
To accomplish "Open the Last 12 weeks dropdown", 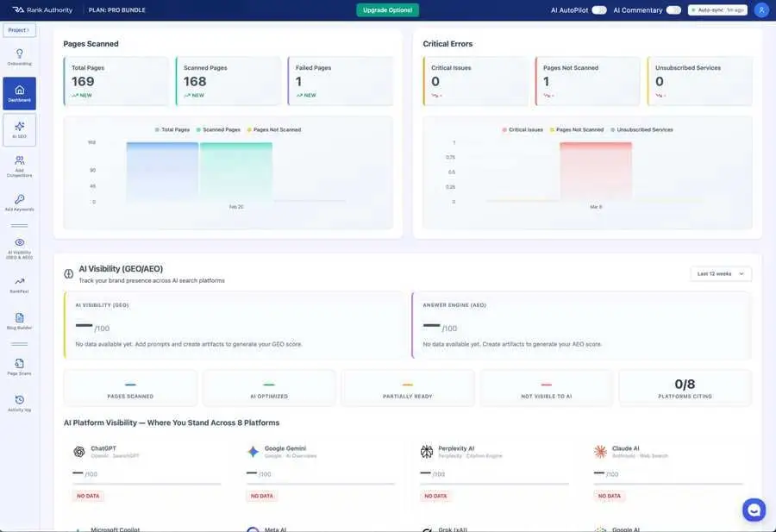I will point(721,273).
